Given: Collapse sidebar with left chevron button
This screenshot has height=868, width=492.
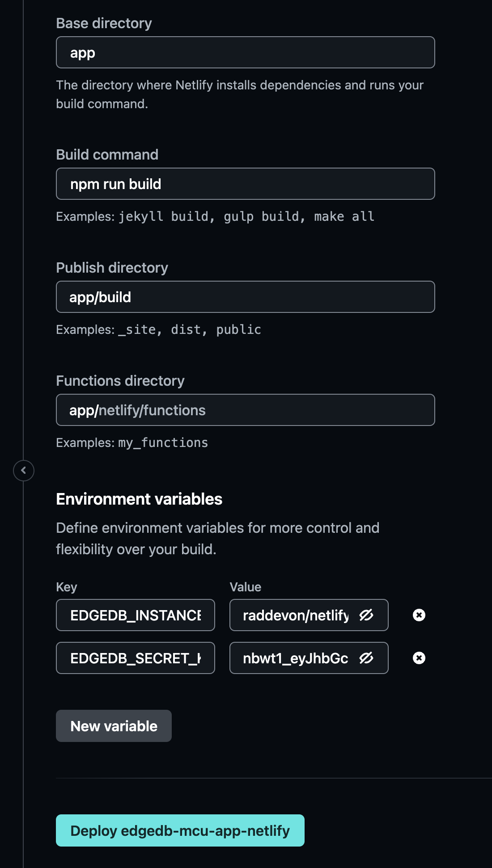Looking at the screenshot, I should pos(24,471).
